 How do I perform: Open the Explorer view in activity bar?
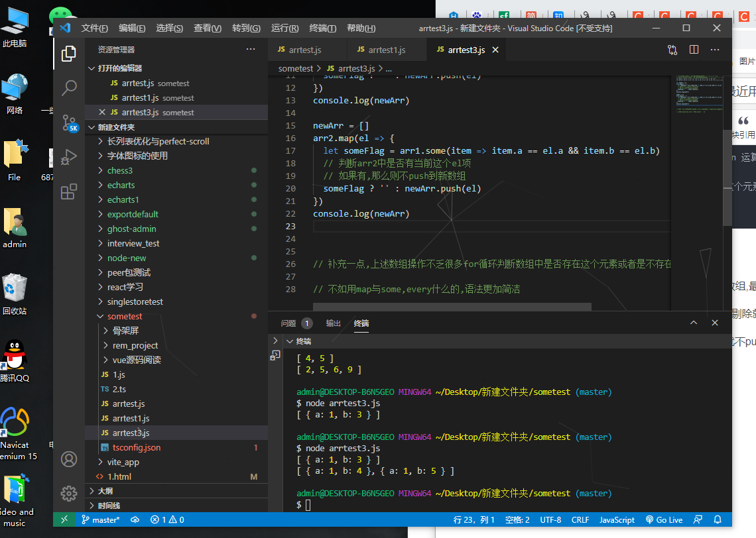[x=69, y=54]
